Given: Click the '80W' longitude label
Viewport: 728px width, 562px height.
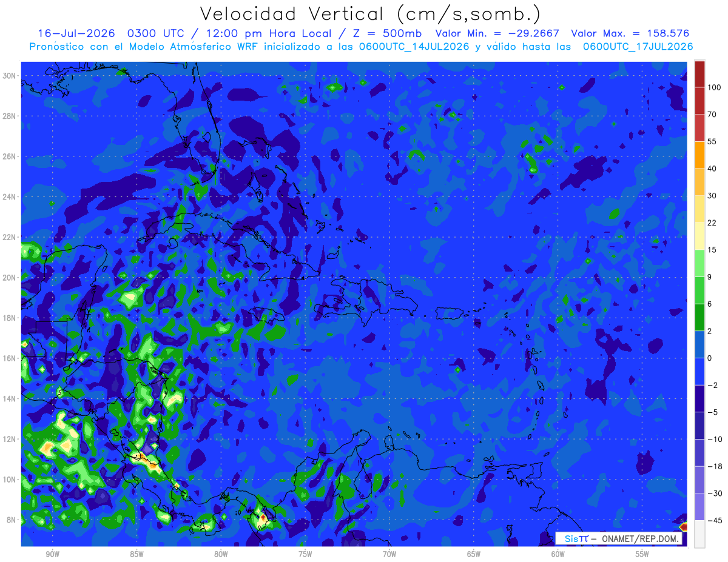Looking at the screenshot, I should click(221, 554).
